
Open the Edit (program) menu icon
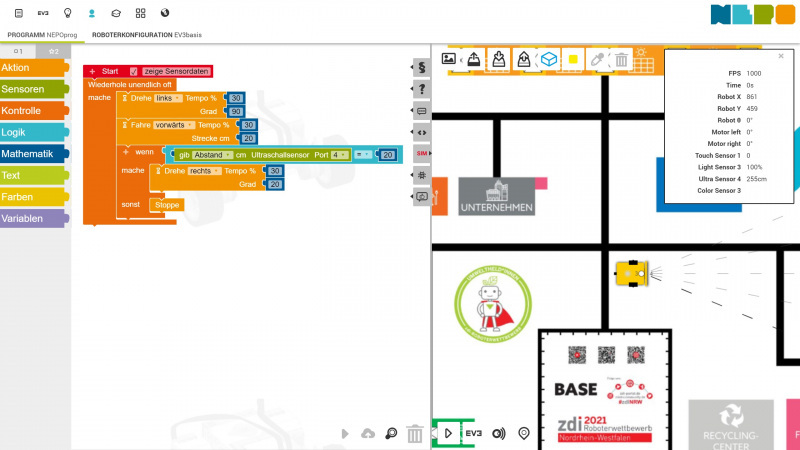tap(19, 13)
